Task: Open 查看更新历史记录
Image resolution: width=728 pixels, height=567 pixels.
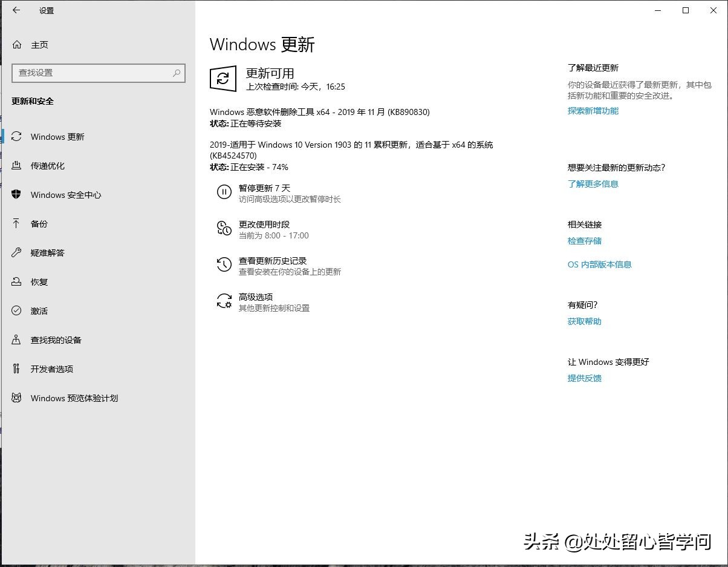Action: point(272,261)
